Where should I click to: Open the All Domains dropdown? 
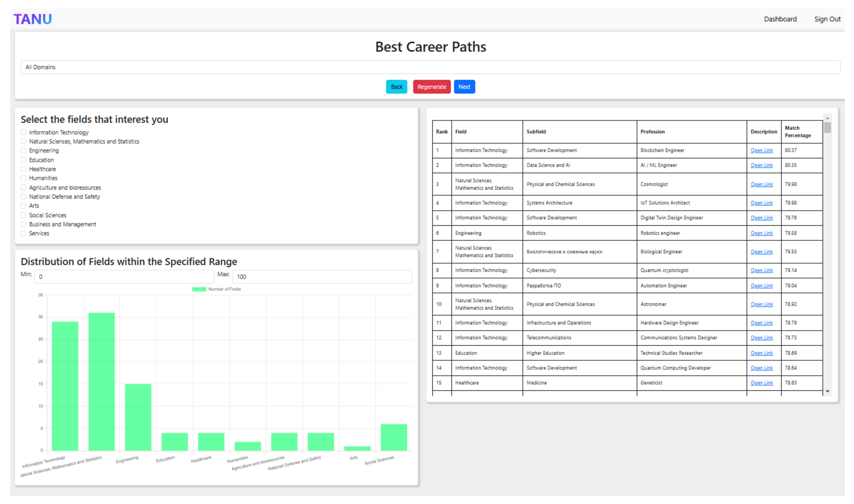click(430, 67)
